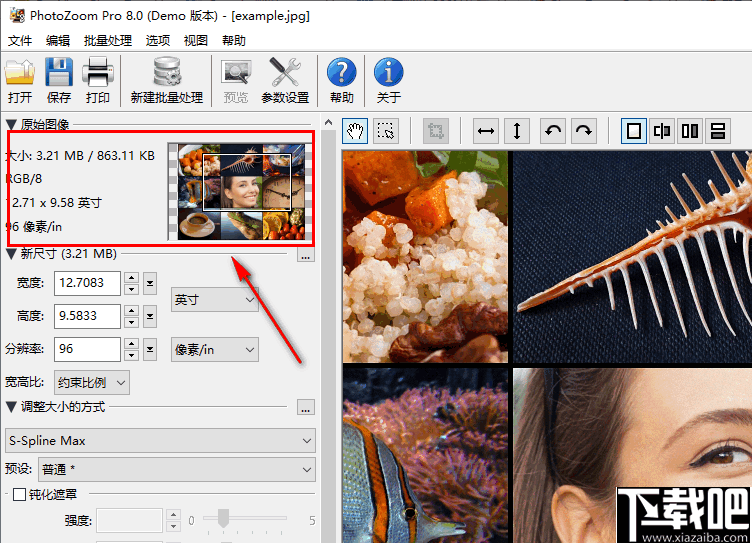
Task: Select the dashed selection rectangle tool
Action: pos(386,131)
